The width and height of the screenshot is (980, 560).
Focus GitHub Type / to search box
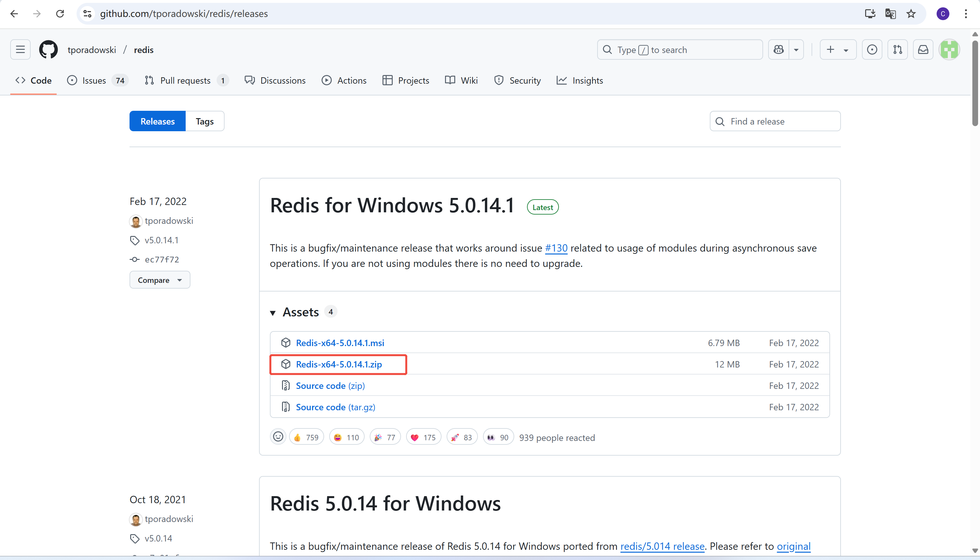coord(679,49)
